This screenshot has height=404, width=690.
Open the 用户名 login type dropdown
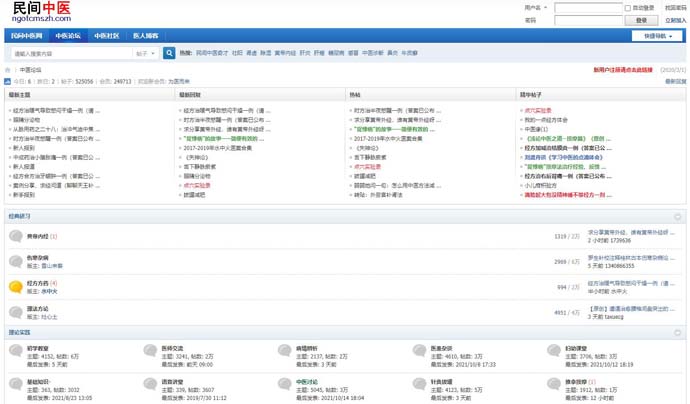[540, 8]
